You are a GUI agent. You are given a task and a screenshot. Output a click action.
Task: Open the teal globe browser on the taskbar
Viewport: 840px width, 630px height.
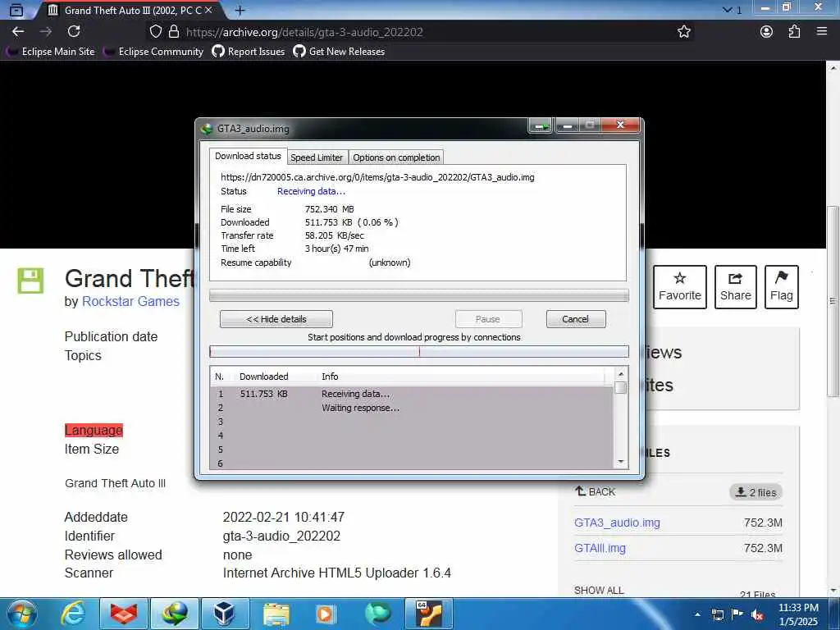click(377, 614)
